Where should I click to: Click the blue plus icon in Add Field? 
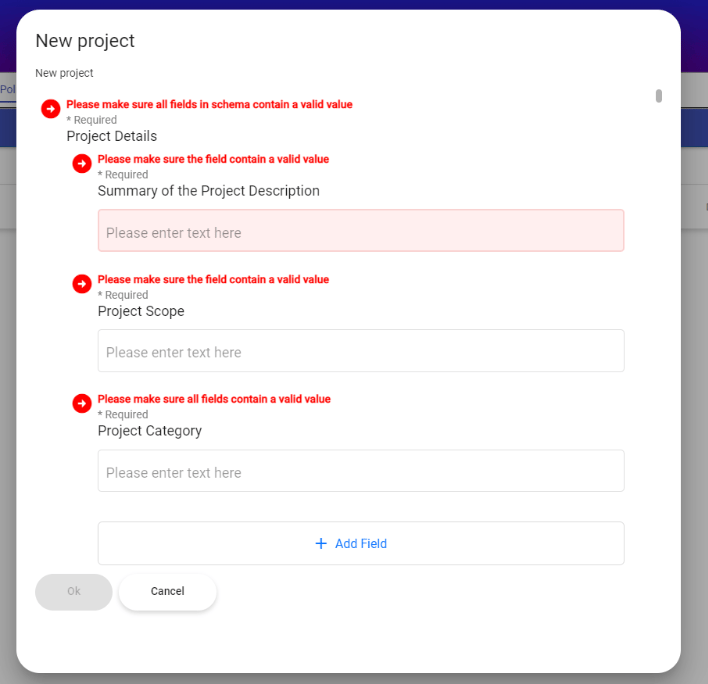[321, 543]
